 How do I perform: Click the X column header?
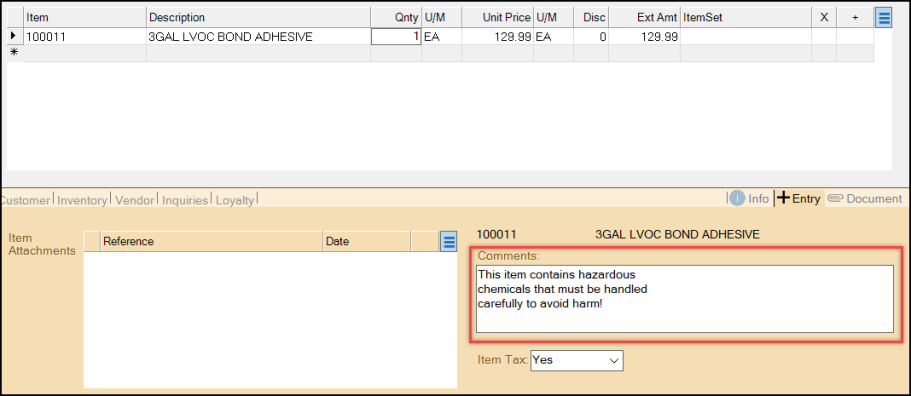(824, 17)
